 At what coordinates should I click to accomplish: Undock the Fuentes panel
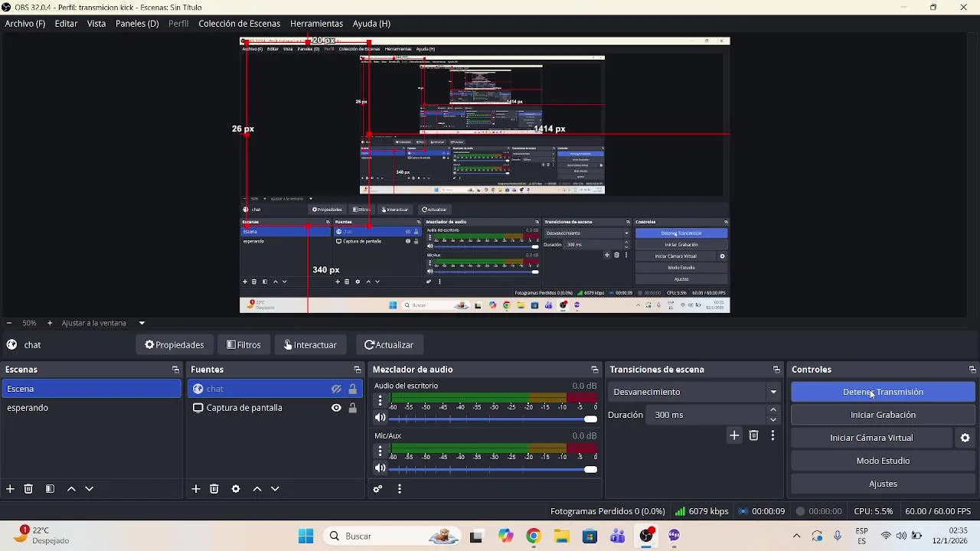(x=357, y=370)
